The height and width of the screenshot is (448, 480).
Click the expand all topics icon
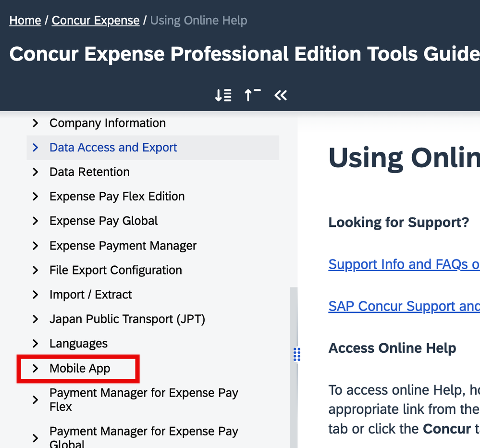(223, 95)
